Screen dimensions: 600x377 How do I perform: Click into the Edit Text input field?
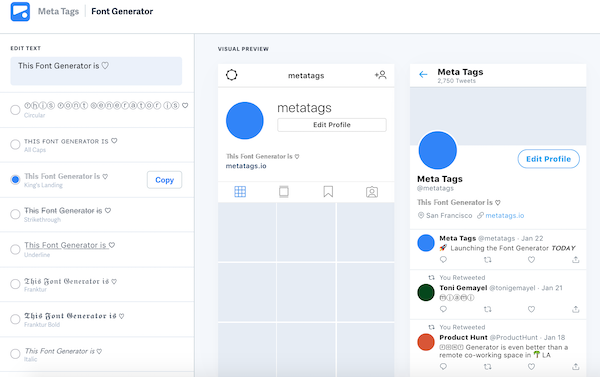click(96, 71)
